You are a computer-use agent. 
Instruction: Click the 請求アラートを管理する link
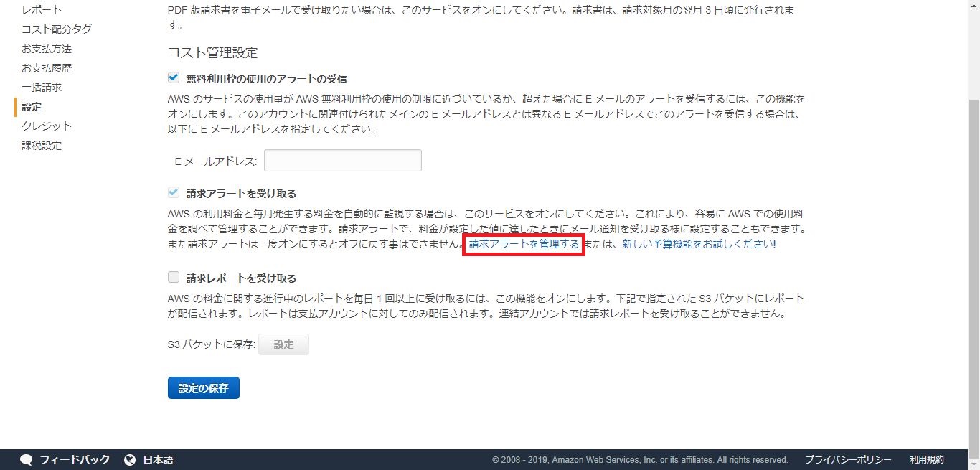click(x=524, y=245)
